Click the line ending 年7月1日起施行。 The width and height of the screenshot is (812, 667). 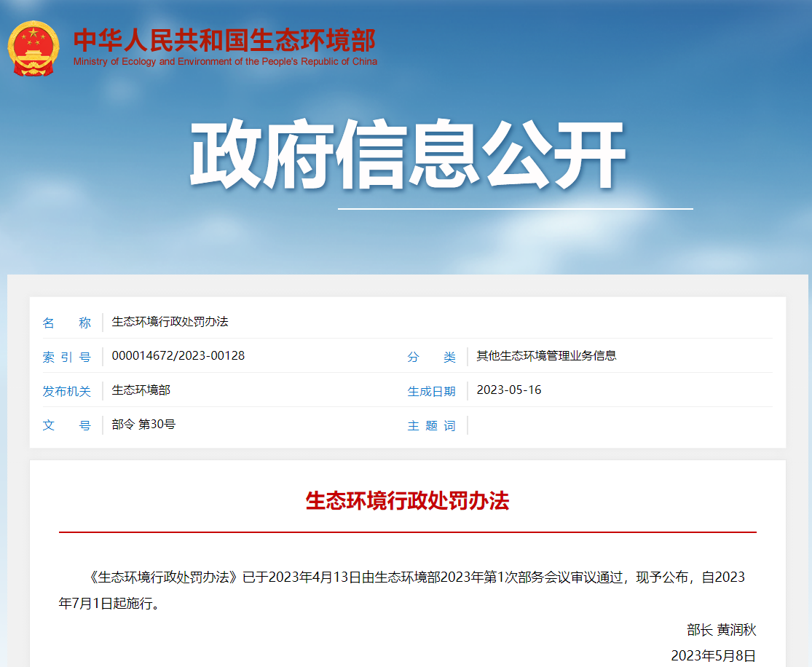110,604
